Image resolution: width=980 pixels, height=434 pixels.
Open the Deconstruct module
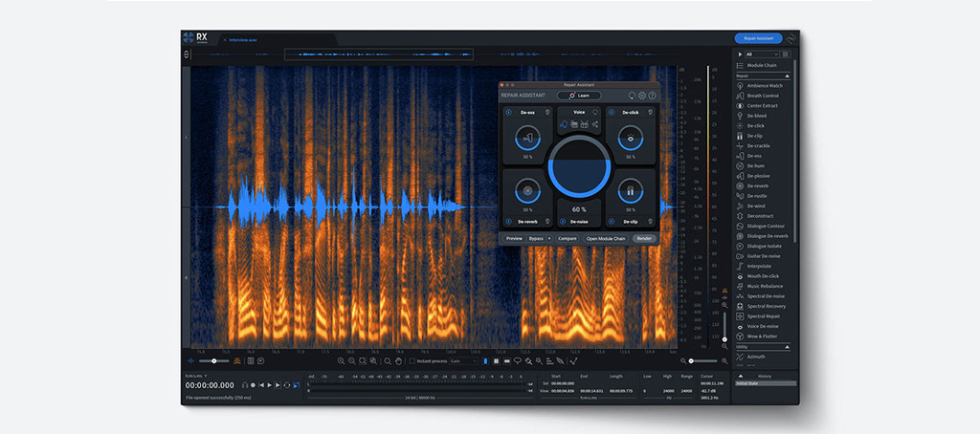point(755,215)
